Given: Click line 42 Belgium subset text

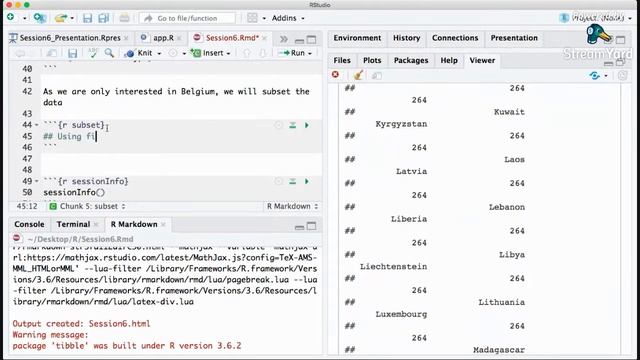Looking at the screenshot, I should click(x=176, y=97).
